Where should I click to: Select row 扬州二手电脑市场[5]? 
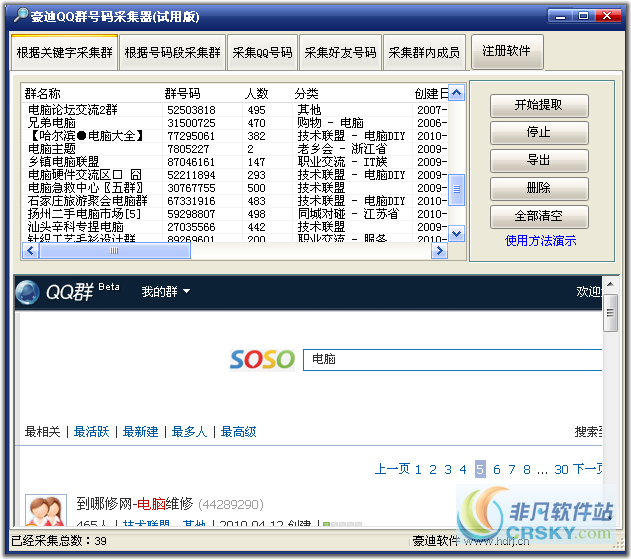coord(235,214)
